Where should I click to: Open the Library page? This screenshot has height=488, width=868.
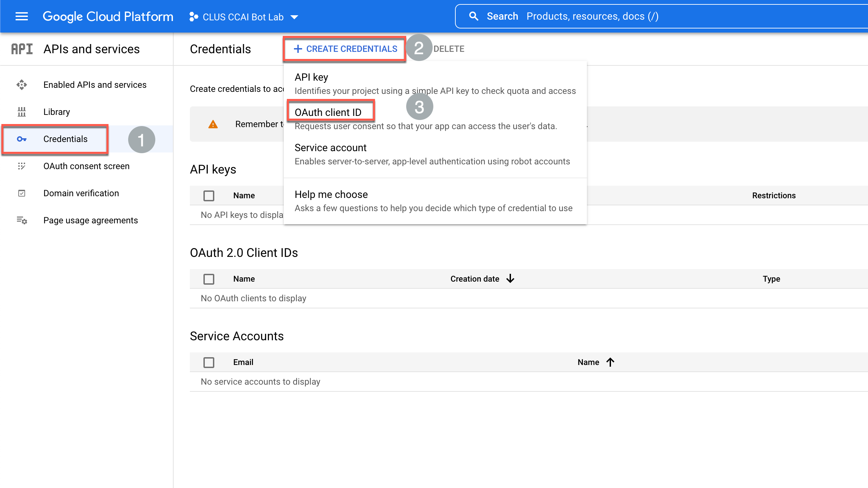(x=57, y=112)
